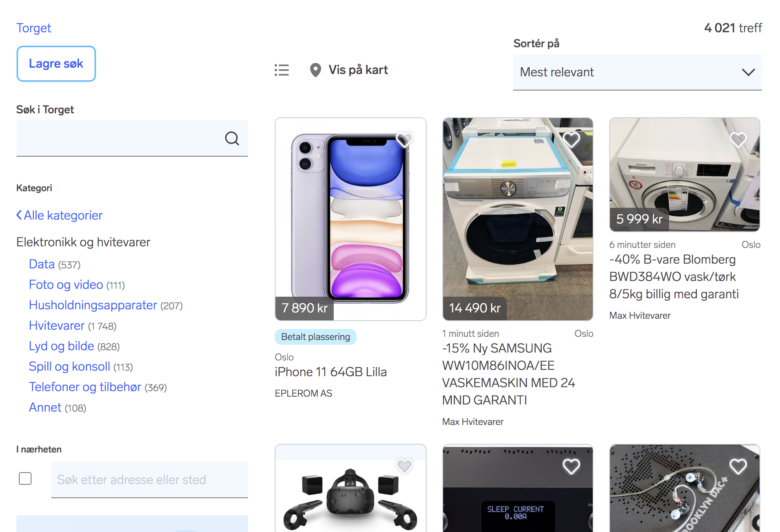Open the iPhone 11 product image
Screen dimensions: 780x532
[350, 219]
